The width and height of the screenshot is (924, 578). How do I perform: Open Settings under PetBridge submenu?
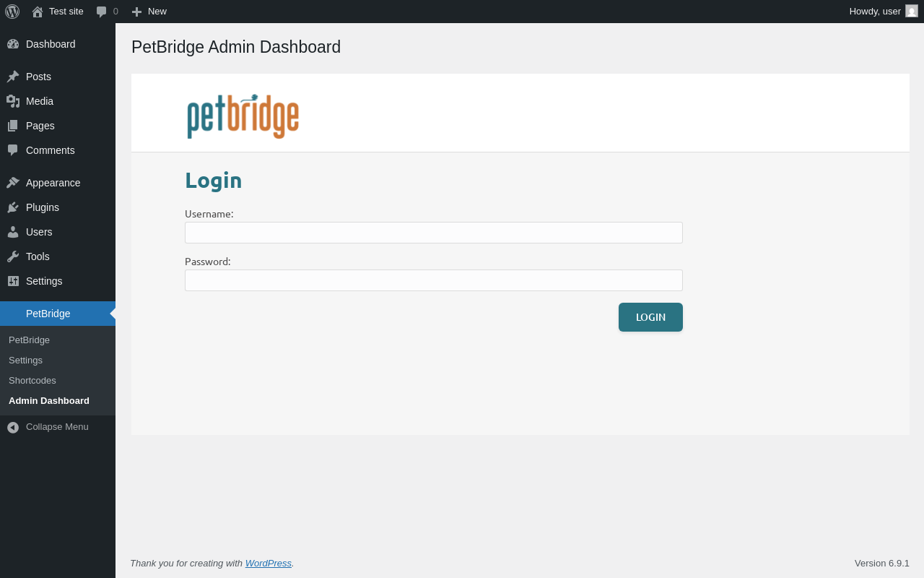[x=25, y=360]
